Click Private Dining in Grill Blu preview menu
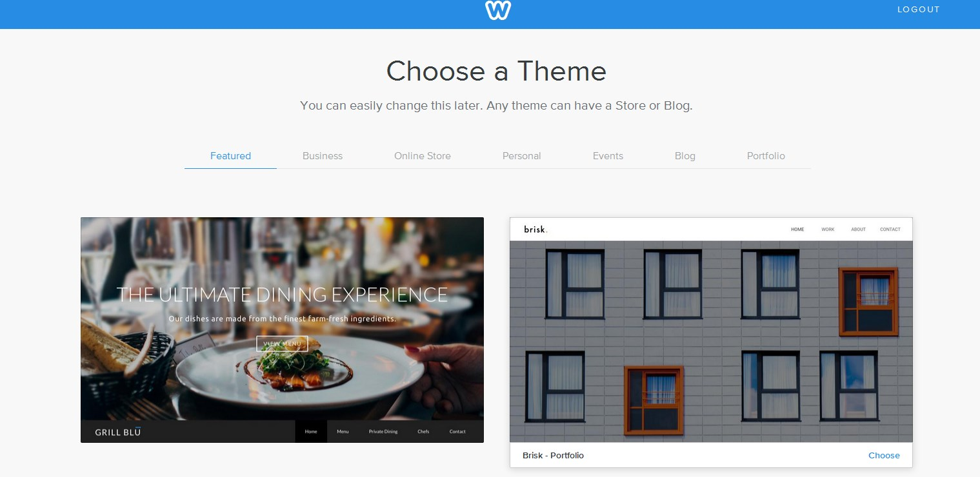The height and width of the screenshot is (477, 980). pos(383,432)
